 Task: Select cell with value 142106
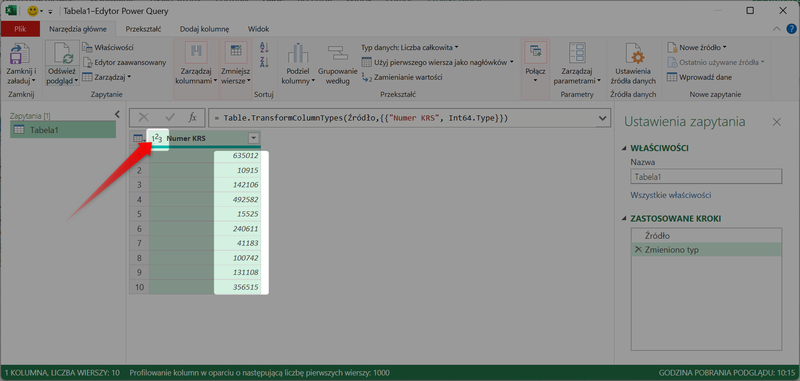click(x=205, y=184)
